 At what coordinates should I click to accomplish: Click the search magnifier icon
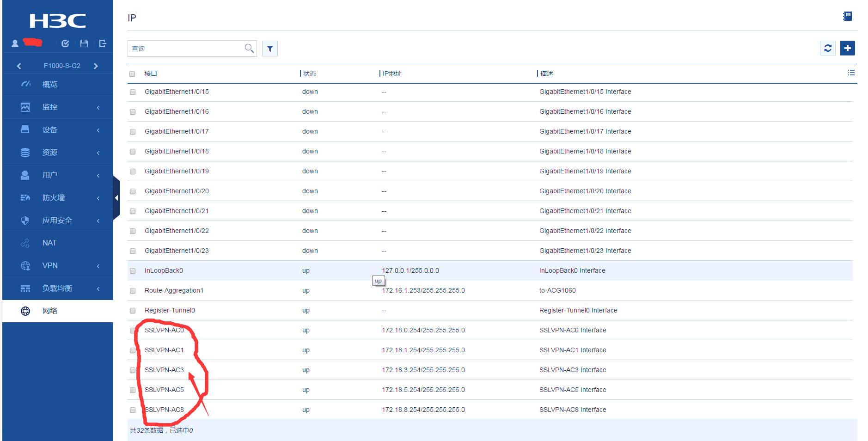[x=249, y=48]
